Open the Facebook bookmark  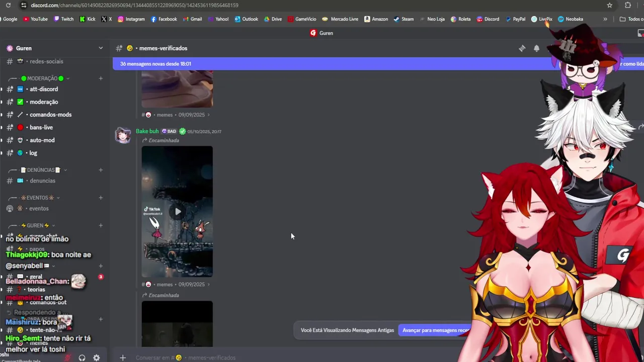[164, 19]
